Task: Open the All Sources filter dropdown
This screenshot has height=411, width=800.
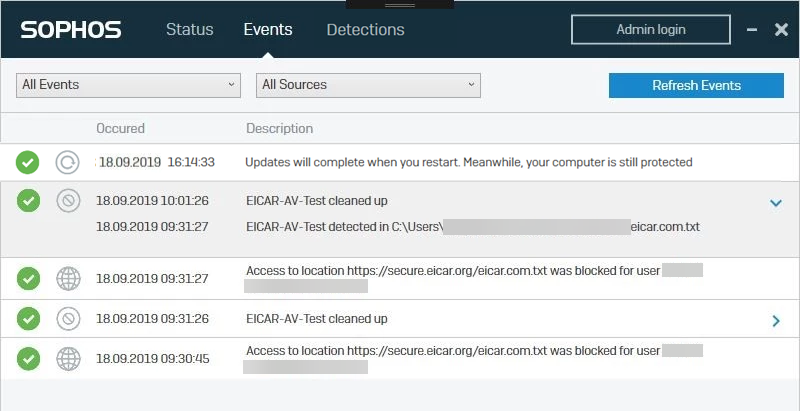Action: click(368, 85)
